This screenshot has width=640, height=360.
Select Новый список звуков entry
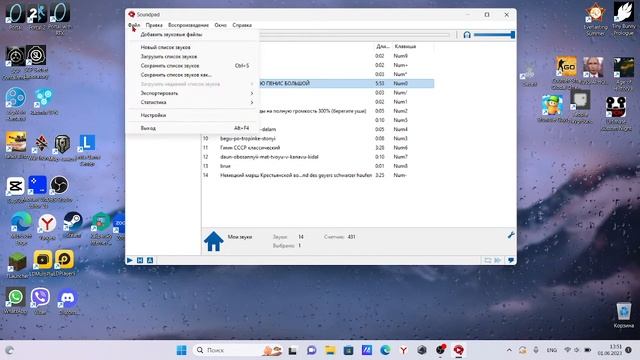(x=193, y=47)
